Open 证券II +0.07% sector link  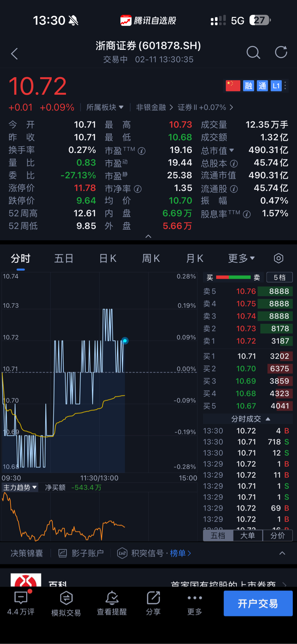[205, 107]
